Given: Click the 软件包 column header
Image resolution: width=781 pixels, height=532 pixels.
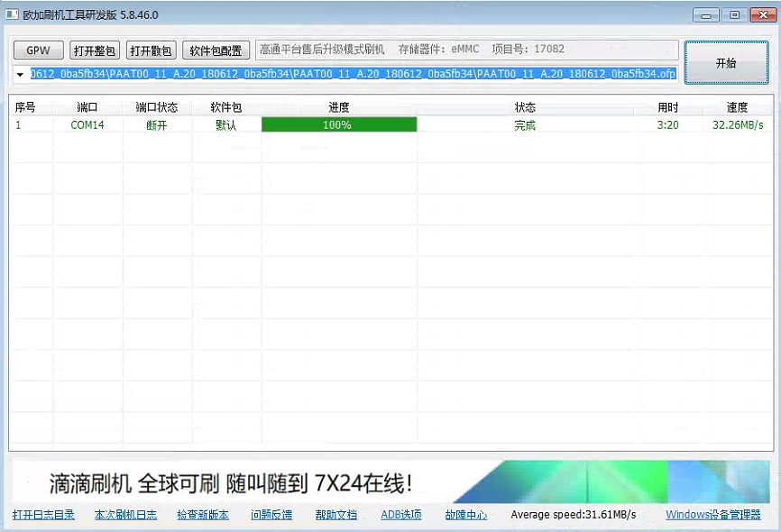Looking at the screenshot, I should (226, 107).
